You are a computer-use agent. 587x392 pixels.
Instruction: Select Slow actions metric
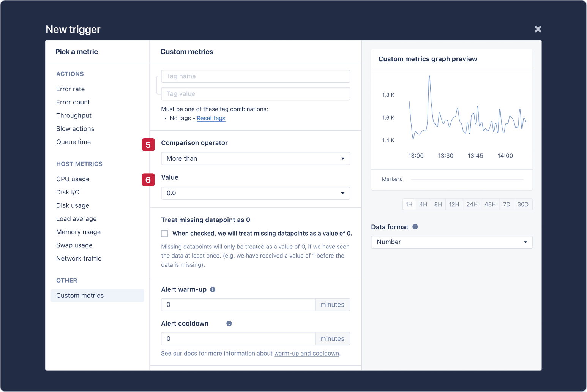[x=75, y=129]
